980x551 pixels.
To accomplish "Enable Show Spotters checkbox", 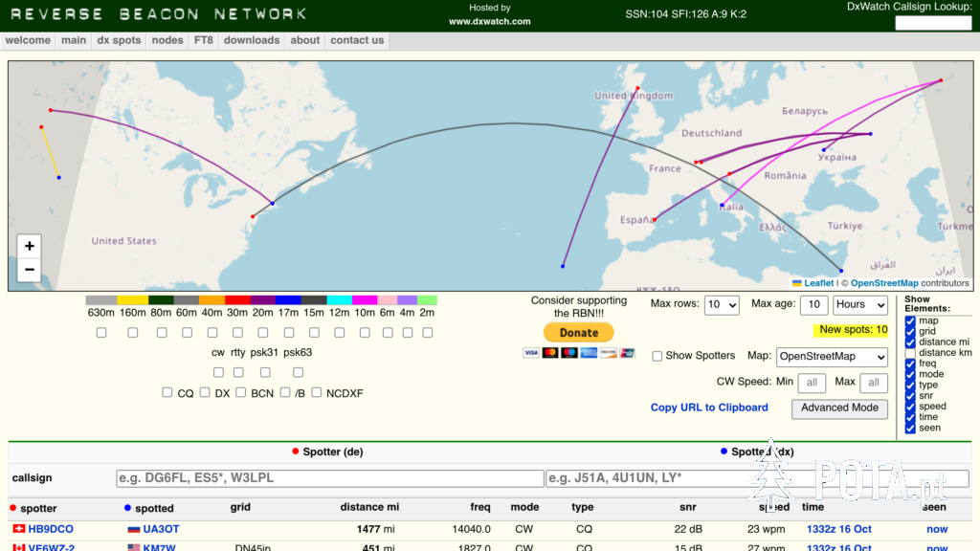I will point(657,356).
